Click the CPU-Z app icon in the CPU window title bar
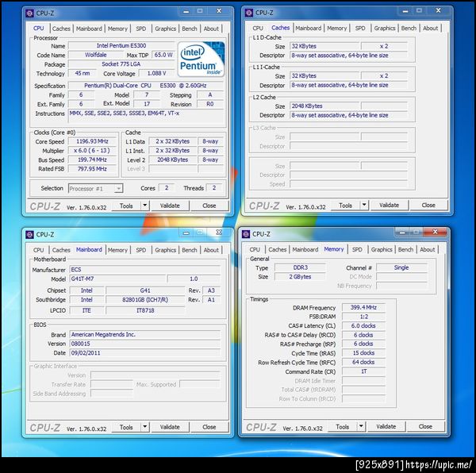Image resolution: width=476 pixels, height=473 pixels. coord(29,13)
